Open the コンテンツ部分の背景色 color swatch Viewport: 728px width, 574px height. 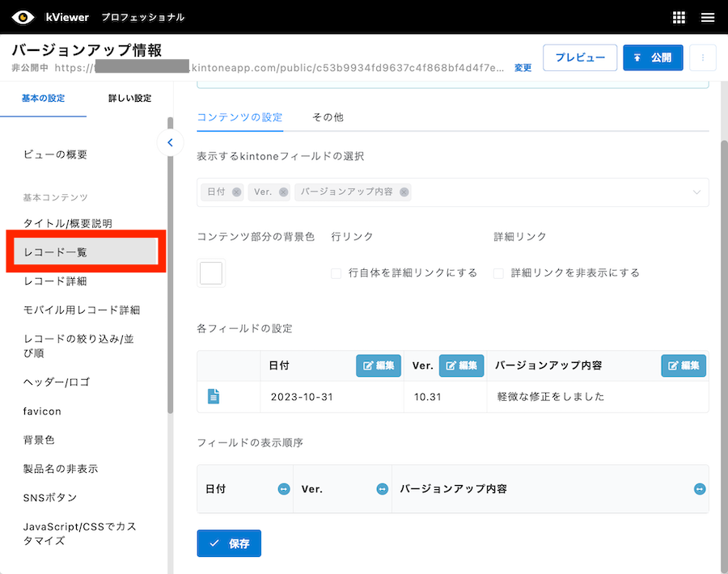tap(210, 272)
